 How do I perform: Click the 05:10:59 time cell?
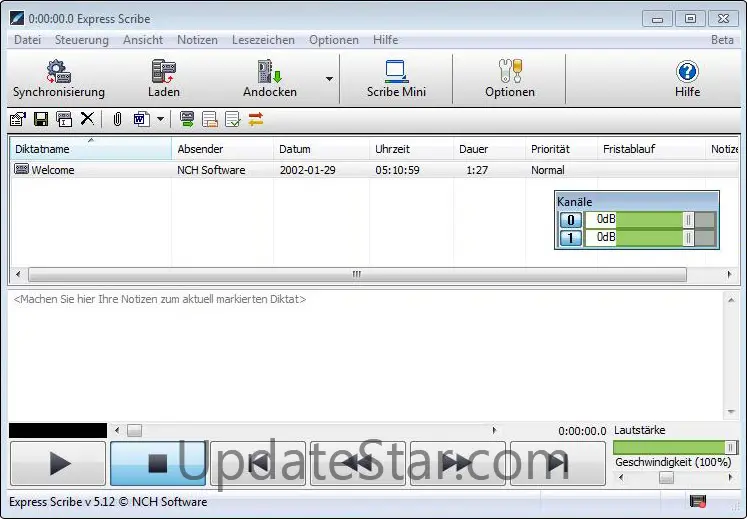(397, 170)
